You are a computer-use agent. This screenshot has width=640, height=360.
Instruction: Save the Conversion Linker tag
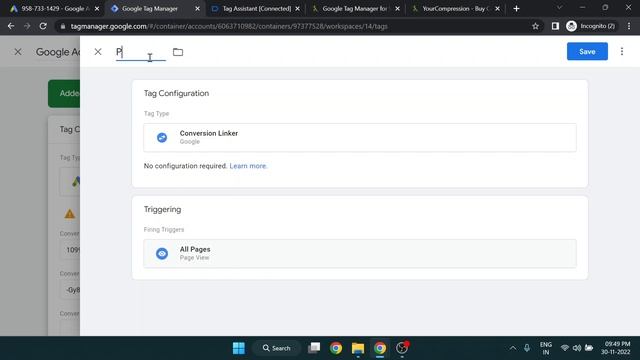(587, 51)
